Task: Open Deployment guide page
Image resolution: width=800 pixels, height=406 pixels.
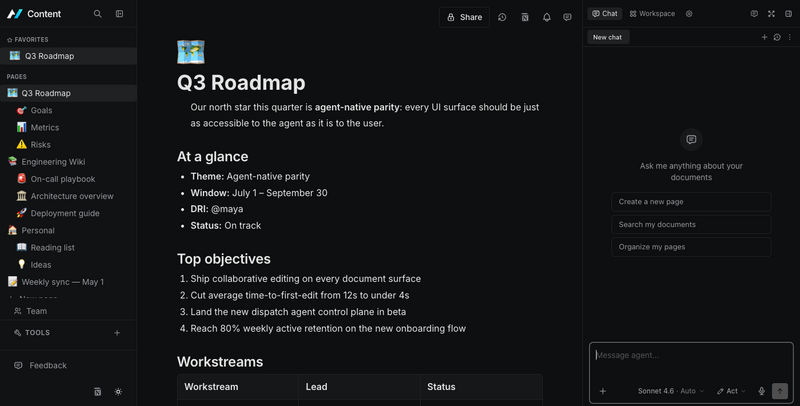Action: pos(68,213)
